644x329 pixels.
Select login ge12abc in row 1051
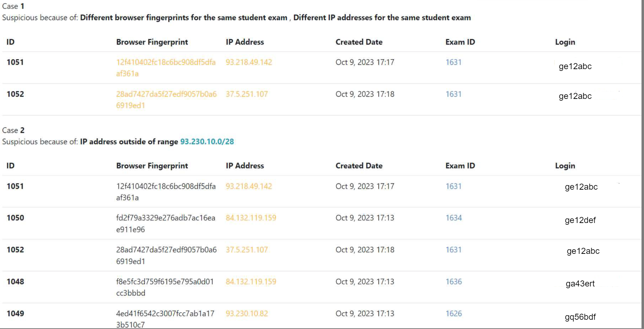pyautogui.click(x=575, y=66)
